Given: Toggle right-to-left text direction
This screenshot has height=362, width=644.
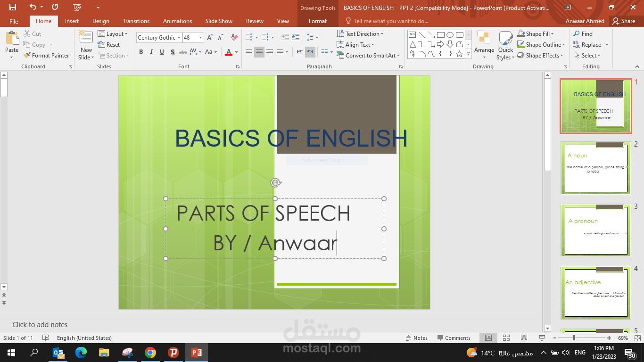Looking at the screenshot, I should (310, 52).
